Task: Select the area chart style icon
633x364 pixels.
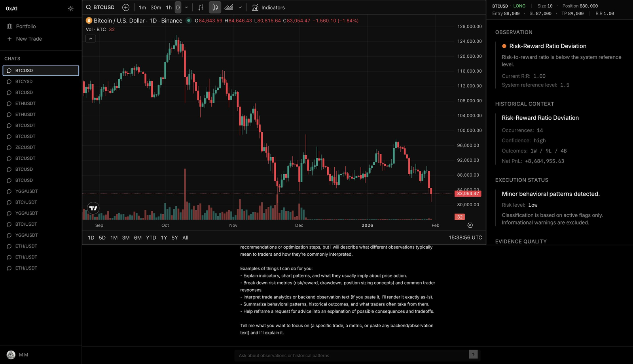Action: (229, 8)
